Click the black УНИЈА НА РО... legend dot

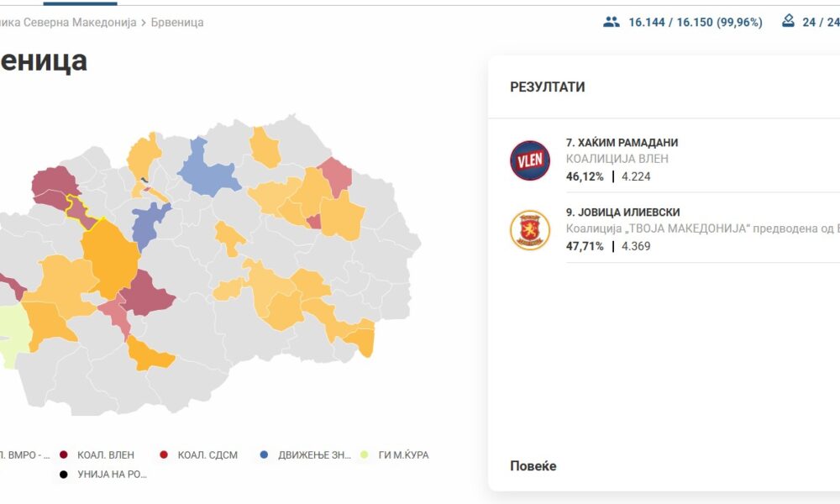tap(64, 475)
